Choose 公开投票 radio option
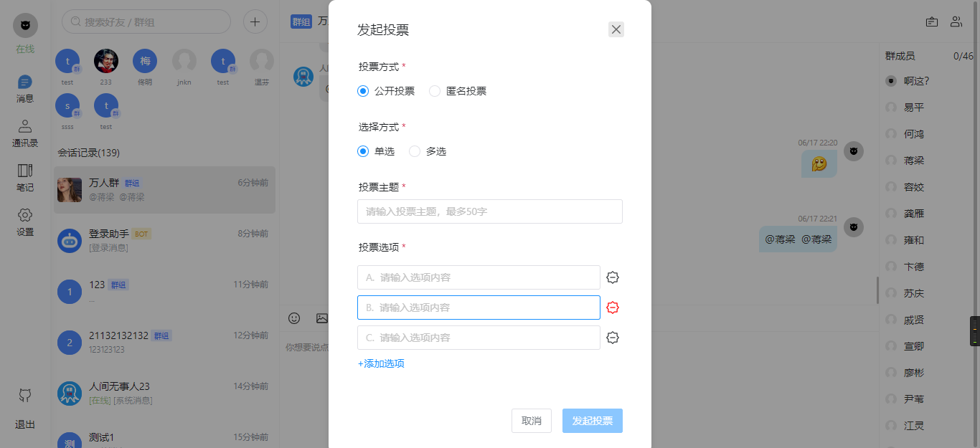980x448 pixels. pos(363,91)
